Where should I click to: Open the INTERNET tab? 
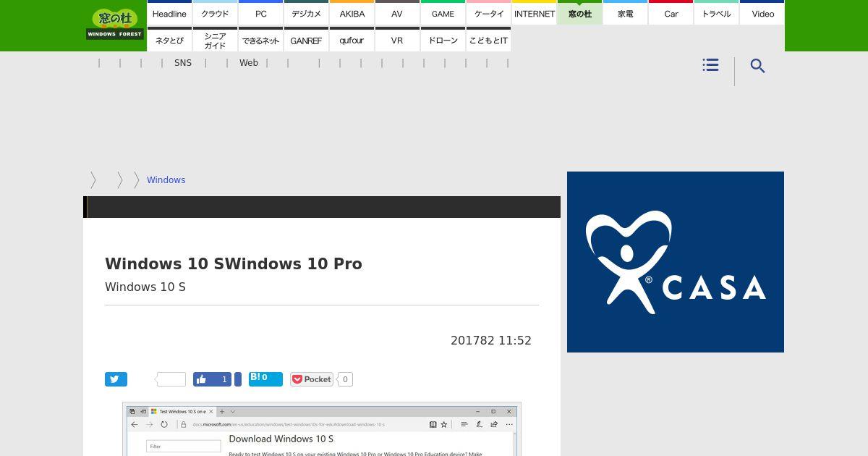pyautogui.click(x=534, y=13)
